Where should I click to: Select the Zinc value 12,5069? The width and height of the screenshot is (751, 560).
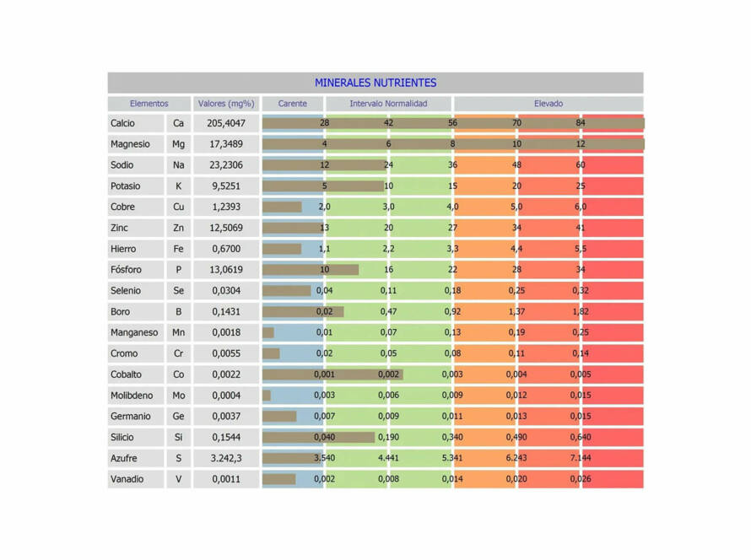pos(226,228)
